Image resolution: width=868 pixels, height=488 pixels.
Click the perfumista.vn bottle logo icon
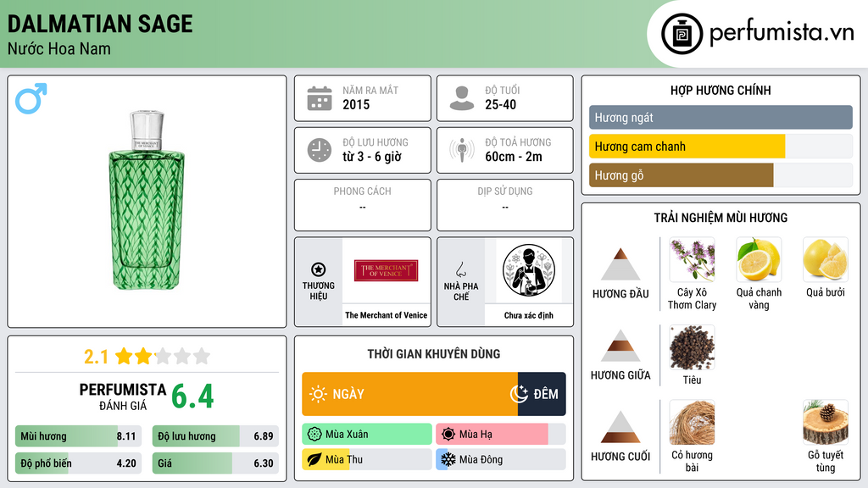(682, 34)
